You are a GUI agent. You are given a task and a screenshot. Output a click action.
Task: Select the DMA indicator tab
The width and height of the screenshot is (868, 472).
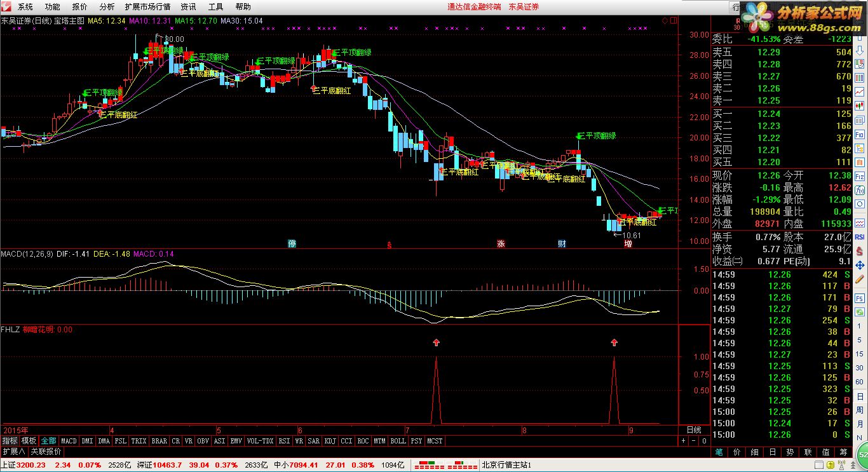click(104, 441)
